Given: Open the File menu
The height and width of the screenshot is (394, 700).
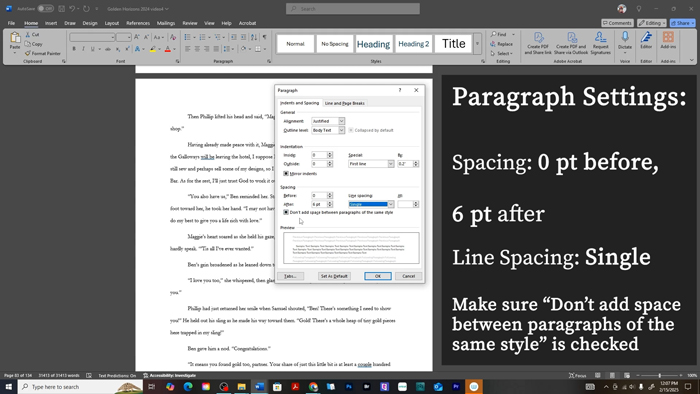Looking at the screenshot, I should 11,23.
